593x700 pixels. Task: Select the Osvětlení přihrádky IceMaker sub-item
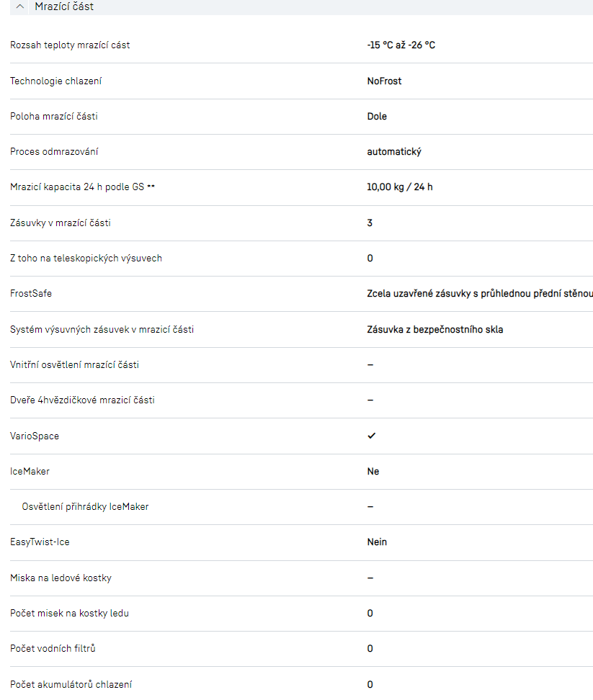coord(85,506)
